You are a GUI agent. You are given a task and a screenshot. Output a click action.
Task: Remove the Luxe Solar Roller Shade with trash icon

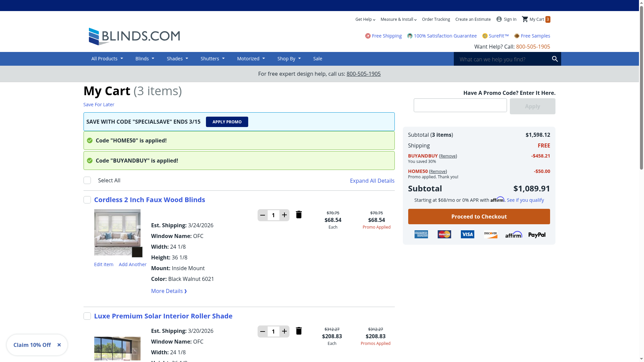pyautogui.click(x=299, y=331)
